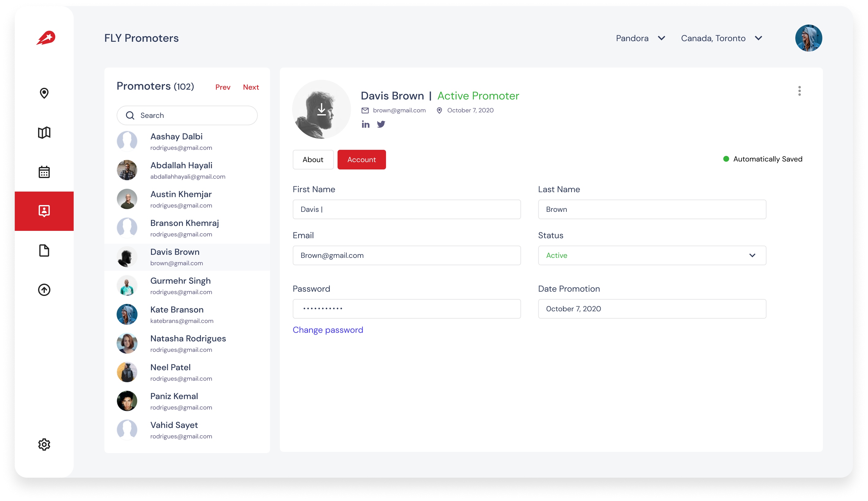This screenshot has height=501, width=868.
Task: Open the calendar sidebar icon
Action: click(44, 172)
